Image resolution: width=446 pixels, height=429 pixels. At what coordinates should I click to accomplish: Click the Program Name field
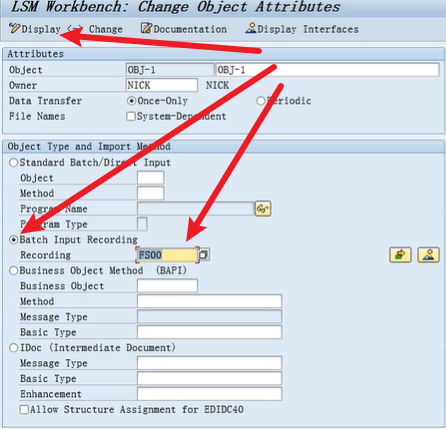(195, 209)
